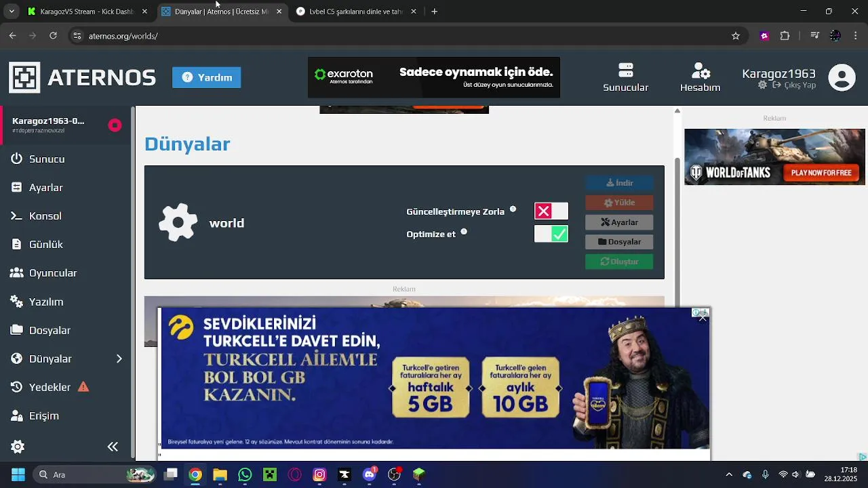Click the taskbar Ara search box
868x488 pixels.
[x=95, y=474]
